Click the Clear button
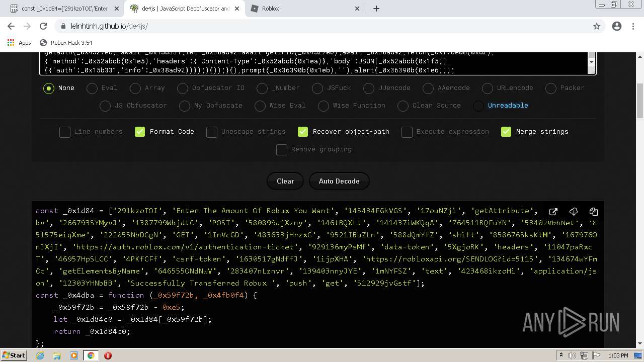Image resolution: width=644 pixels, height=362 pixels. [x=285, y=181]
